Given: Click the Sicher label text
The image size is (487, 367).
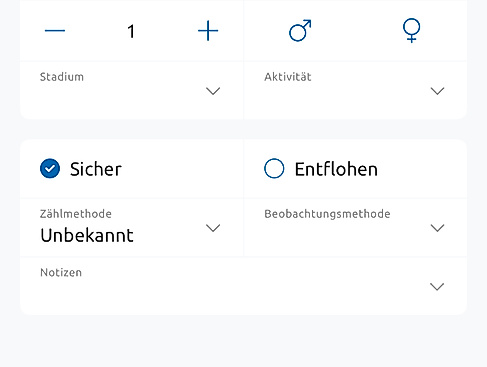Looking at the screenshot, I should (96, 169).
